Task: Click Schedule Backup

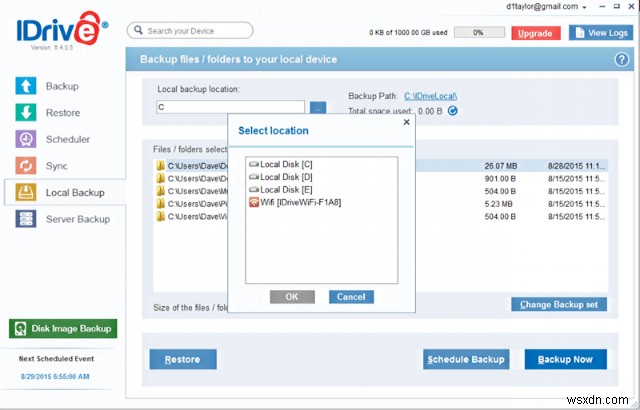Action: (466, 359)
